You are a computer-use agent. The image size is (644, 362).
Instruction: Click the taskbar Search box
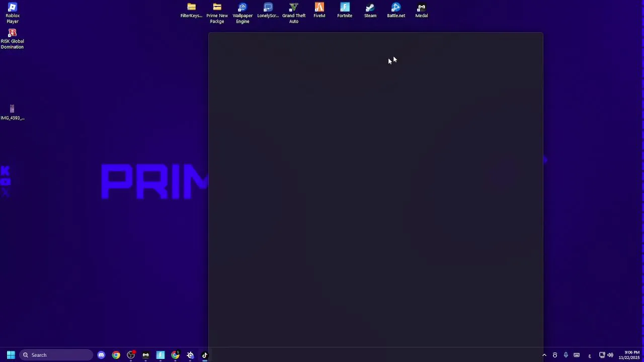[55, 355]
